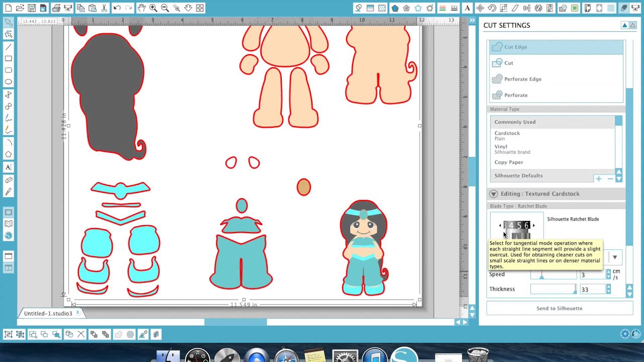644x362 pixels.
Task: Collapse the side panel with the double chevron
Action: click(x=472, y=20)
